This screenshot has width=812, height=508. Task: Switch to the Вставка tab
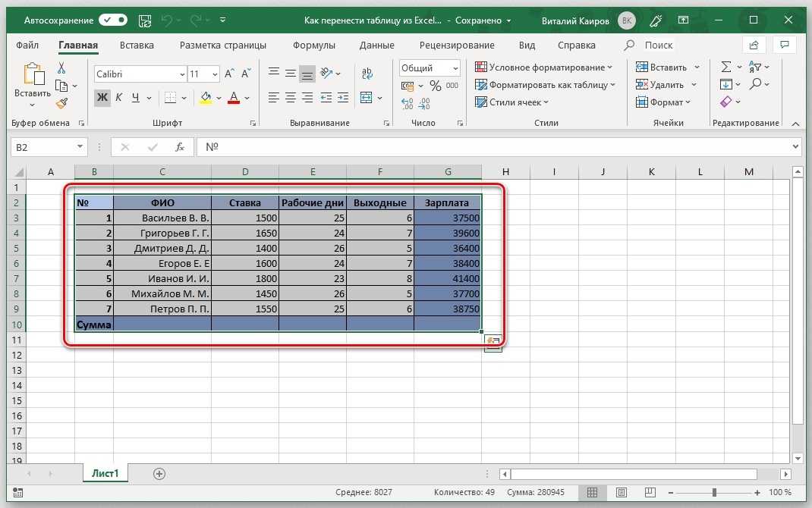tap(137, 45)
